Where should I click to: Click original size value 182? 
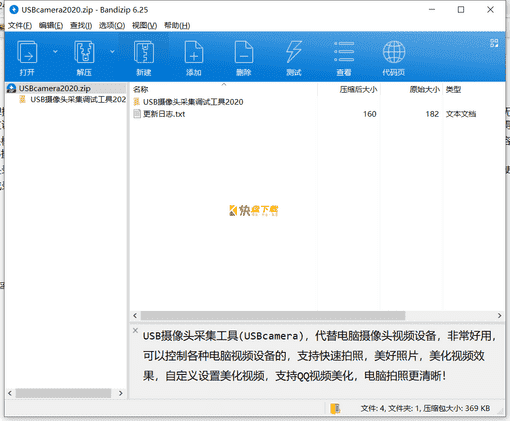[432, 114]
